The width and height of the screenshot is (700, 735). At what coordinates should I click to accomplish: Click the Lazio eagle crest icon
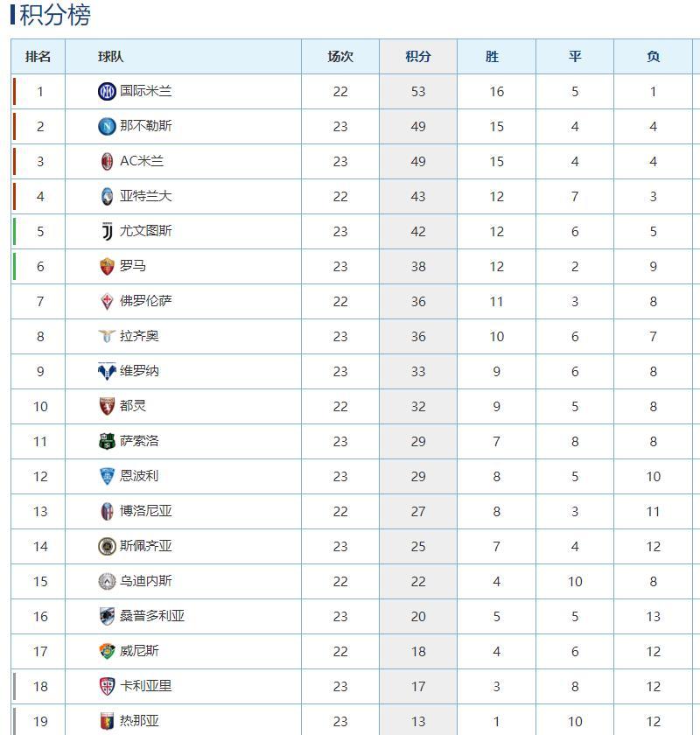pyautogui.click(x=107, y=336)
